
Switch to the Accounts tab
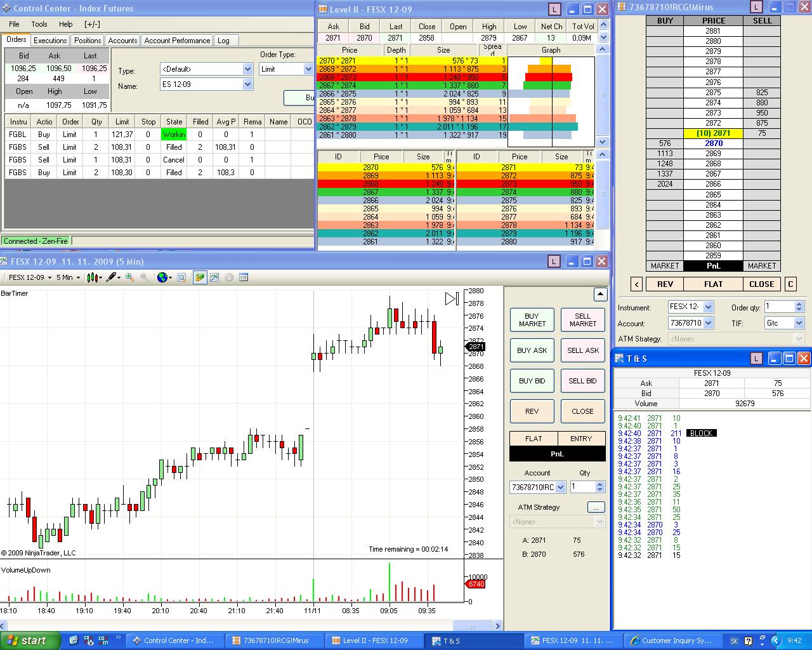click(122, 41)
